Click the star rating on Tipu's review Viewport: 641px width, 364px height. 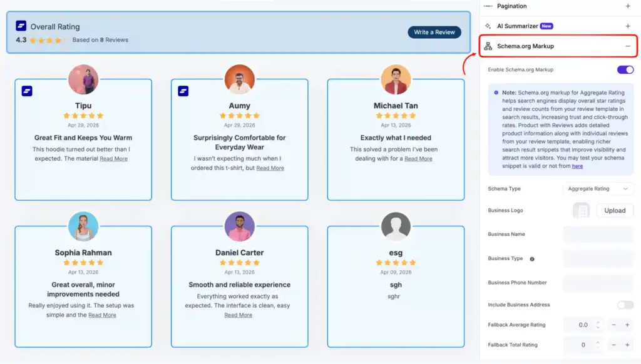point(83,116)
